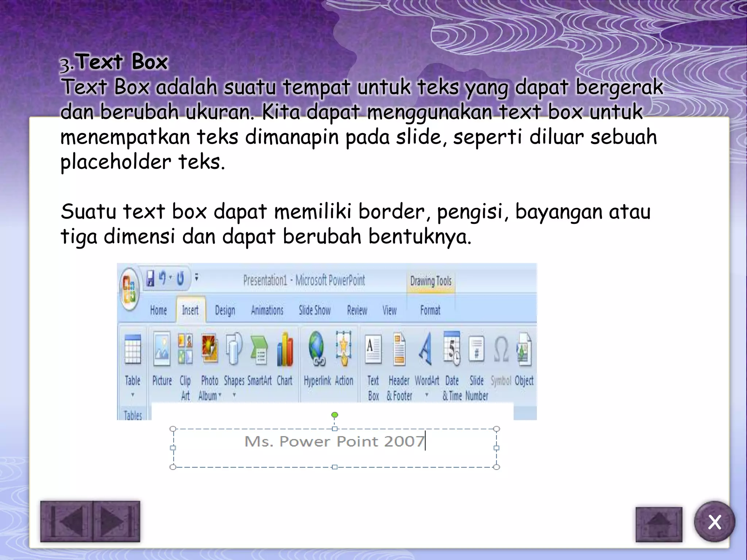Click the Table icon
This screenshot has width=747, height=560.
[132, 349]
